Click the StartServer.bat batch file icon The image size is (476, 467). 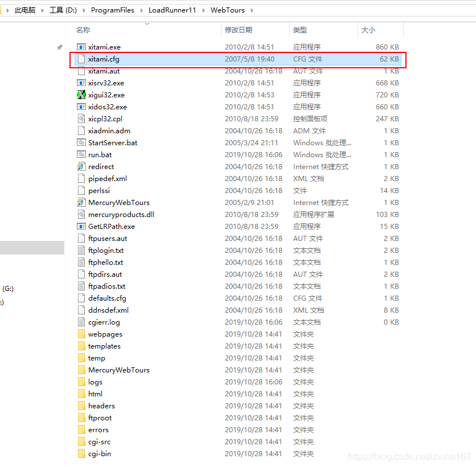point(81,143)
